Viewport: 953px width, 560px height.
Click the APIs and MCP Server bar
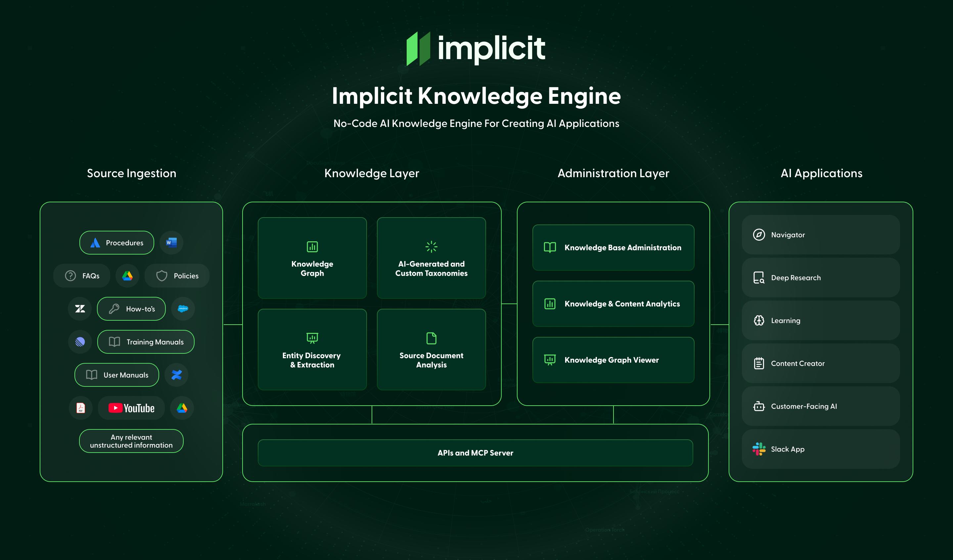[475, 453]
